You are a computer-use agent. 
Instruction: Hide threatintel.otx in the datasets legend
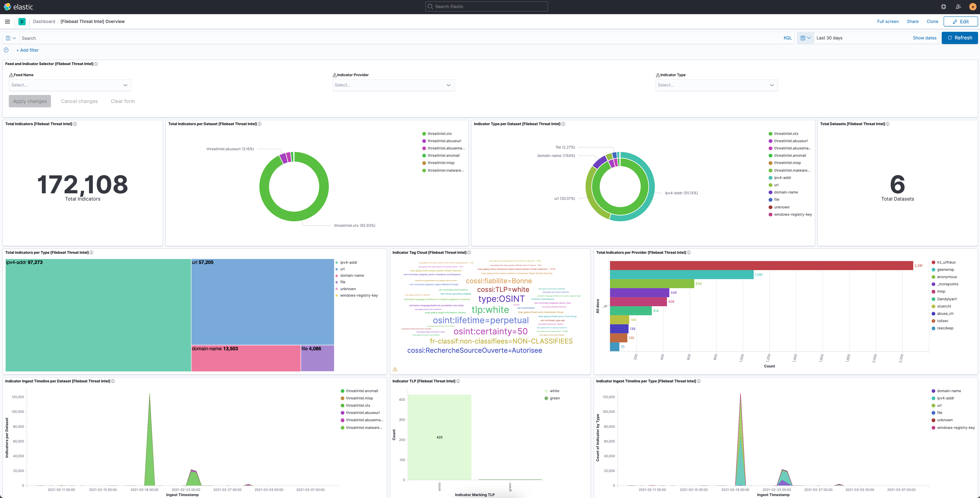439,133
